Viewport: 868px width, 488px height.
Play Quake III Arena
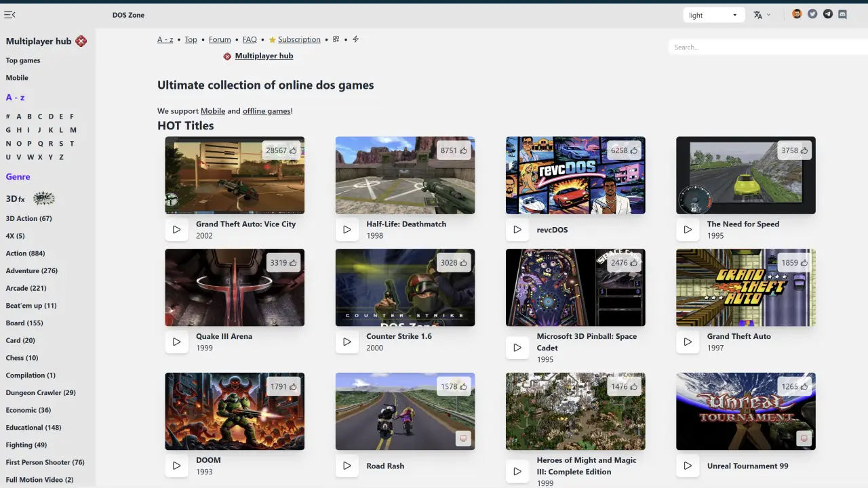(x=176, y=342)
